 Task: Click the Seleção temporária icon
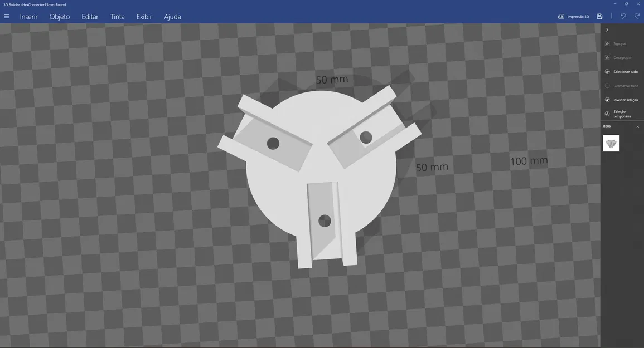coord(607,114)
